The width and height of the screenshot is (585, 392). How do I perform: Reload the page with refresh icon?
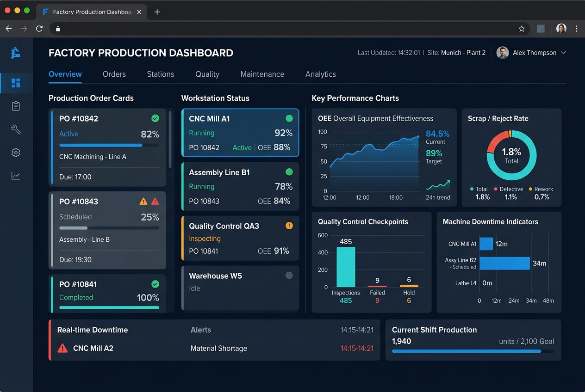[x=39, y=29]
